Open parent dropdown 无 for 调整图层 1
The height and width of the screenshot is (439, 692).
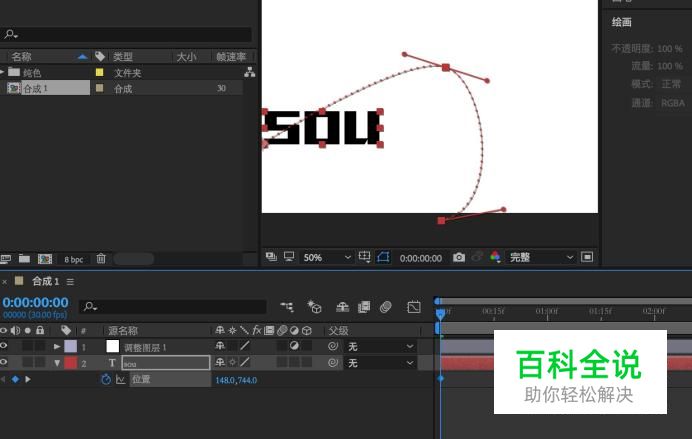coord(380,347)
